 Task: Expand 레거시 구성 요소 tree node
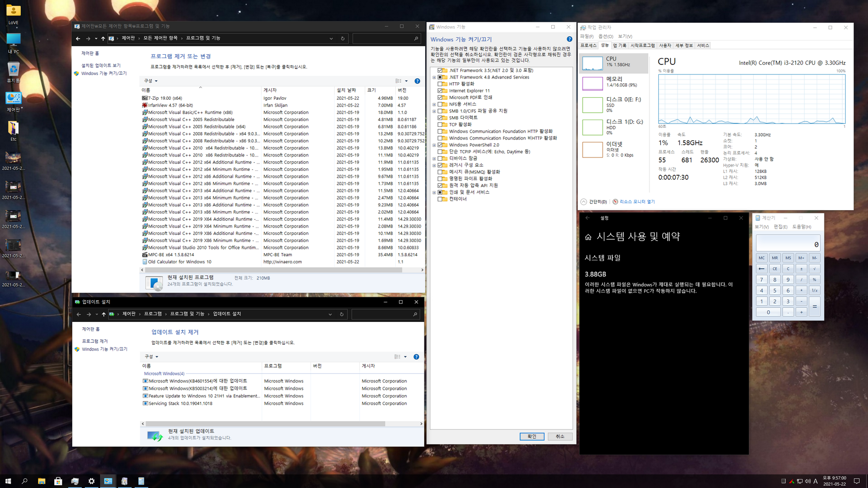(434, 165)
